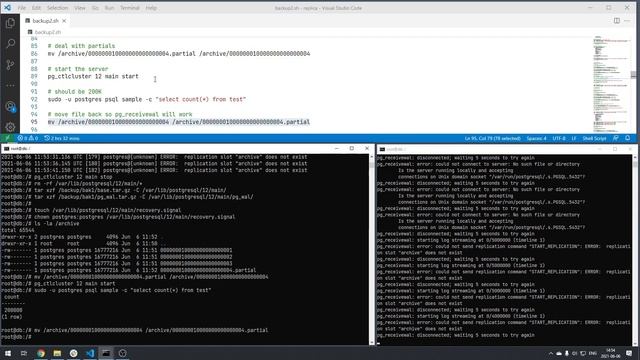Screen dimensions: 640x360
Task: Click the microphone icon in system tray
Action: coord(567,353)
